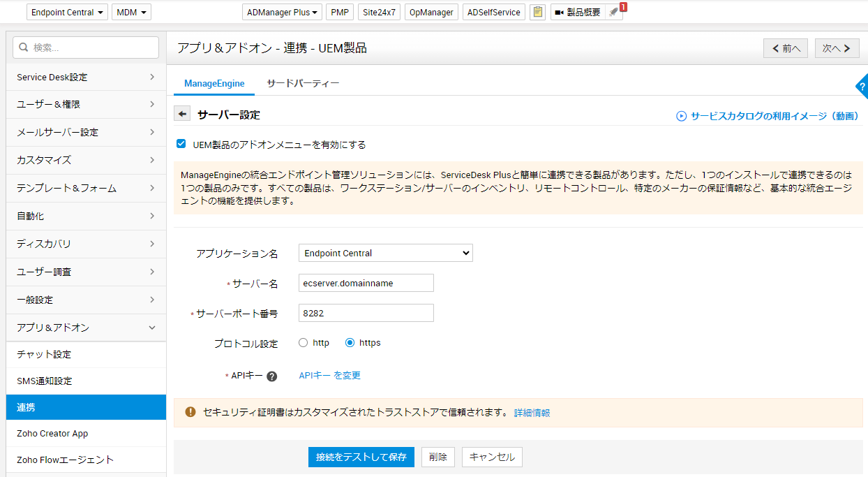Screen dimensions: 868x477
Task: Click the サーバー設定 section title
Action: click(x=229, y=115)
